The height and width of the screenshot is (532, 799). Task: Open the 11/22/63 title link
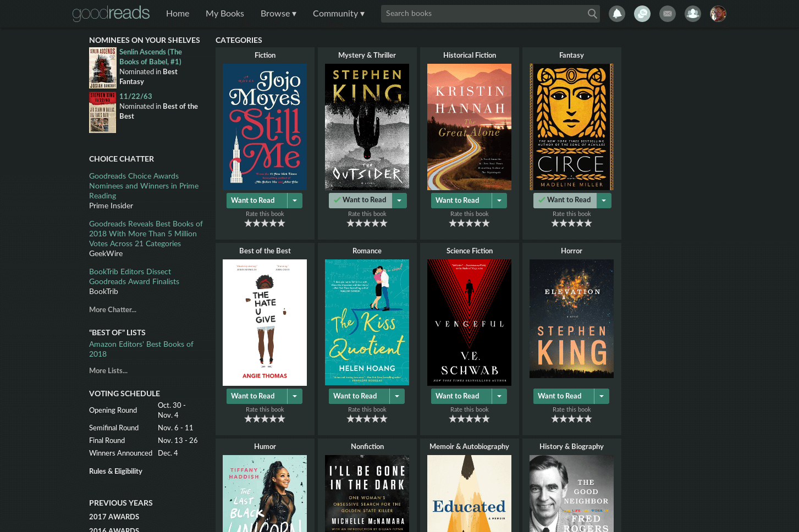tap(136, 96)
